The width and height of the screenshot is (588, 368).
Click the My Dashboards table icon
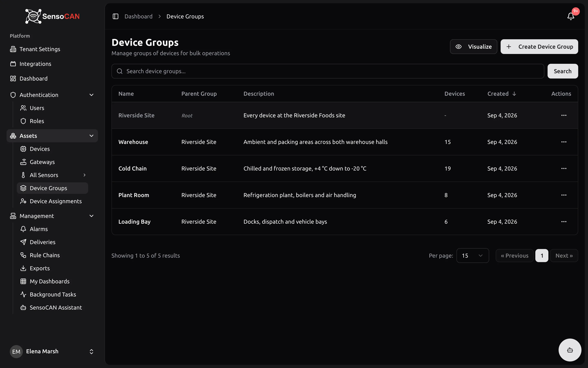[x=23, y=281]
